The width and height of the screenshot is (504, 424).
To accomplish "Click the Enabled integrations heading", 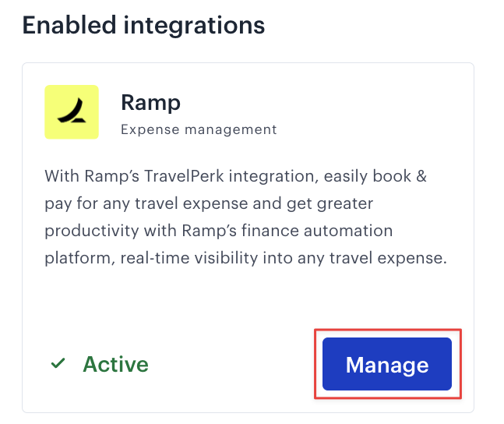I will point(143,25).
